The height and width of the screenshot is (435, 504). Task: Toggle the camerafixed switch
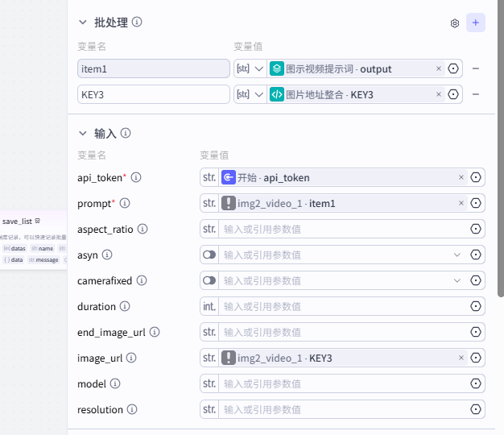[209, 280]
